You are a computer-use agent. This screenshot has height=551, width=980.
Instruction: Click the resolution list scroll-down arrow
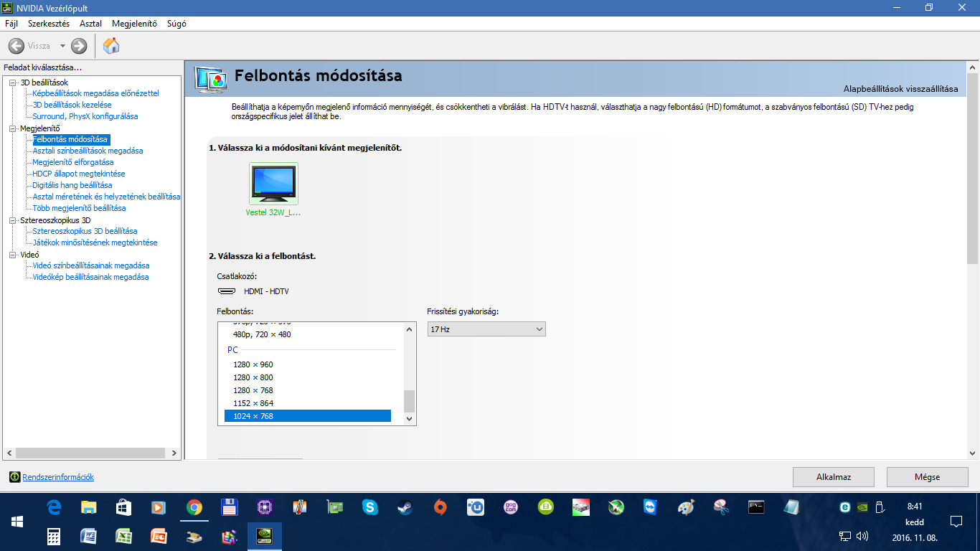[410, 418]
